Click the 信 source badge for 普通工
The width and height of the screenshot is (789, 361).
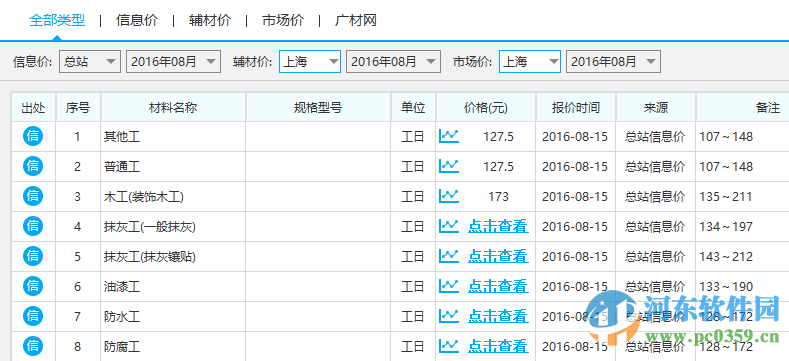(33, 166)
